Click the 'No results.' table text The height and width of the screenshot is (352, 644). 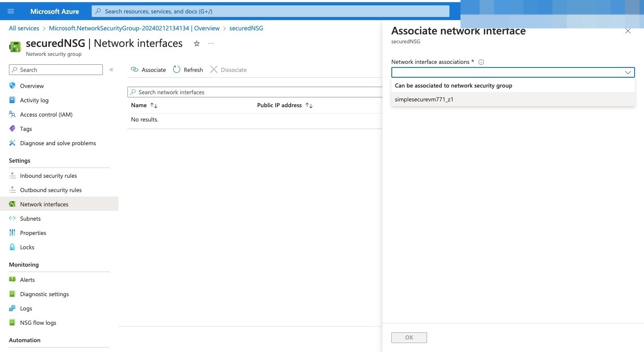point(144,119)
